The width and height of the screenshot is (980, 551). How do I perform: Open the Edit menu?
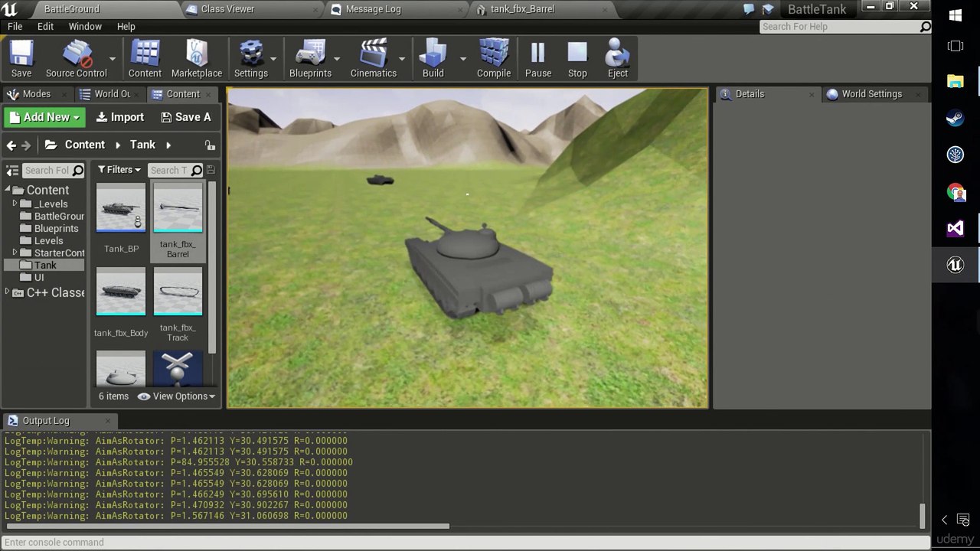tap(45, 26)
